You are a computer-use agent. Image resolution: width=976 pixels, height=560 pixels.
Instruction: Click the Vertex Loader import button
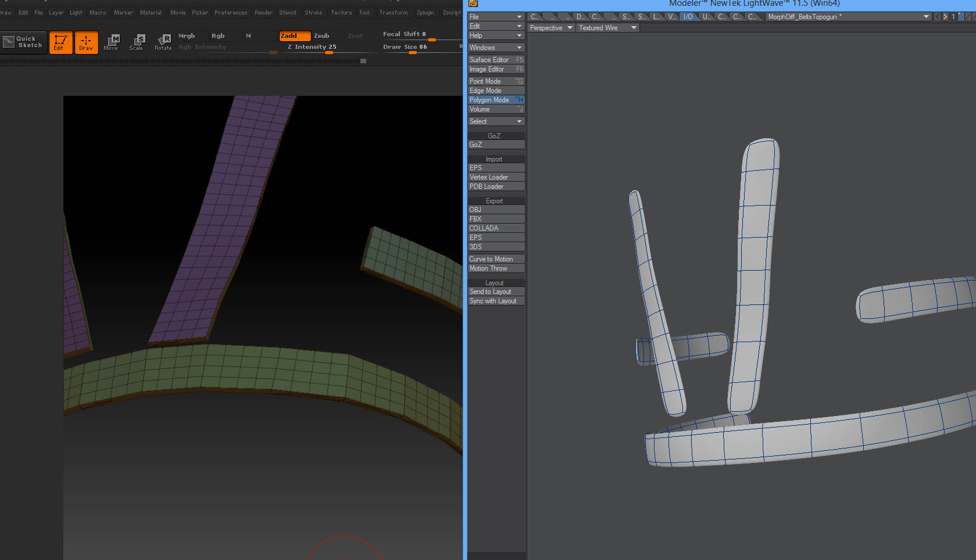click(496, 177)
